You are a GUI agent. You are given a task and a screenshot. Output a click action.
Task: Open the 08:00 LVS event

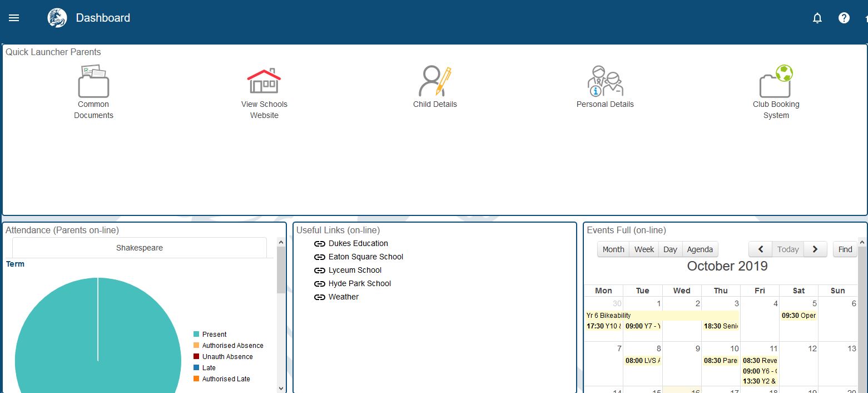(643, 361)
